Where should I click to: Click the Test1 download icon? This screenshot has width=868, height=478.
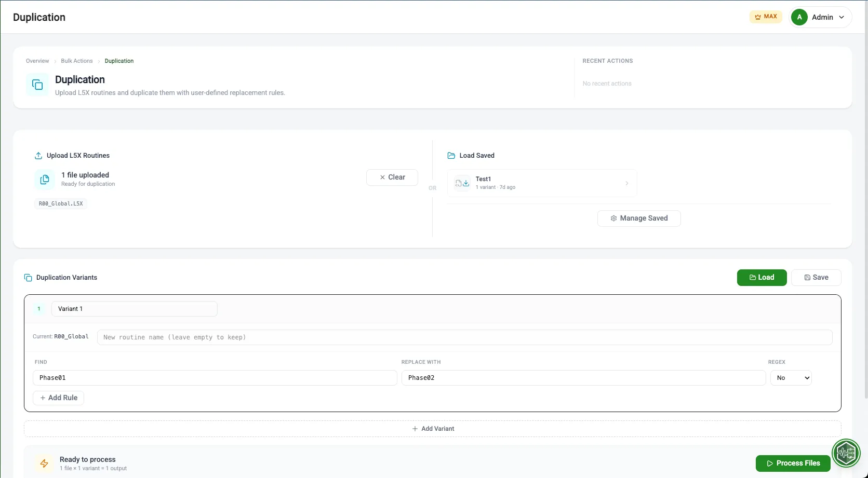pyautogui.click(x=462, y=183)
